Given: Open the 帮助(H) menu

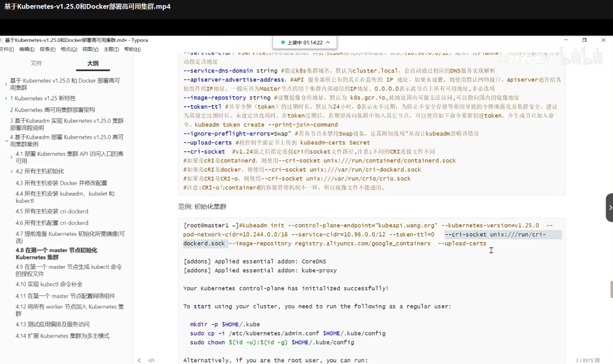Looking at the screenshot, I should (132, 49).
